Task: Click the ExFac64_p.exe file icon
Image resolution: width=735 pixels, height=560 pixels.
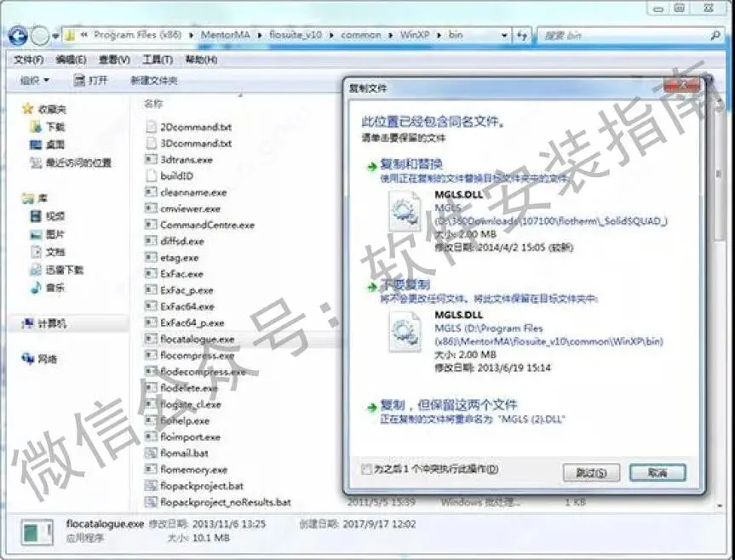Action: pos(151,323)
